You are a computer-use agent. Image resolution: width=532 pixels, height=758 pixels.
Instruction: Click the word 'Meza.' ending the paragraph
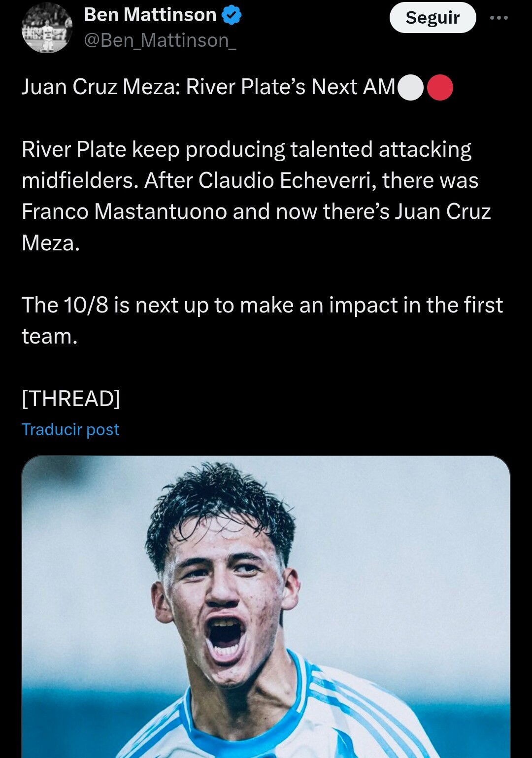[x=51, y=243]
